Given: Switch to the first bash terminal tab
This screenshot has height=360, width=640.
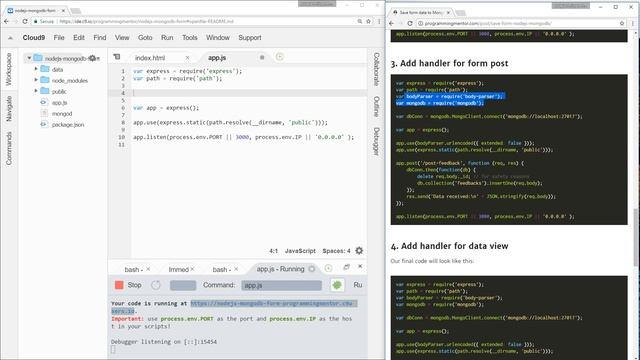Looking at the screenshot, I should pos(133,269).
